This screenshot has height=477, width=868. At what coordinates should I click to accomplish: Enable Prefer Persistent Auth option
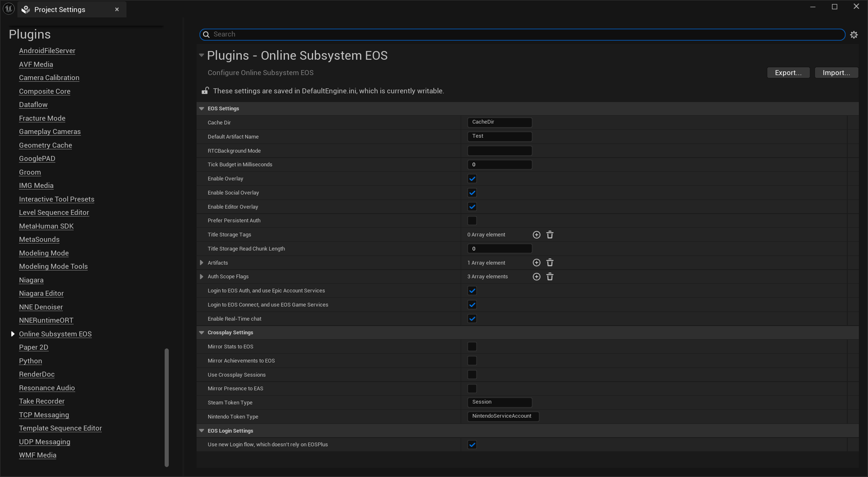tap(472, 221)
